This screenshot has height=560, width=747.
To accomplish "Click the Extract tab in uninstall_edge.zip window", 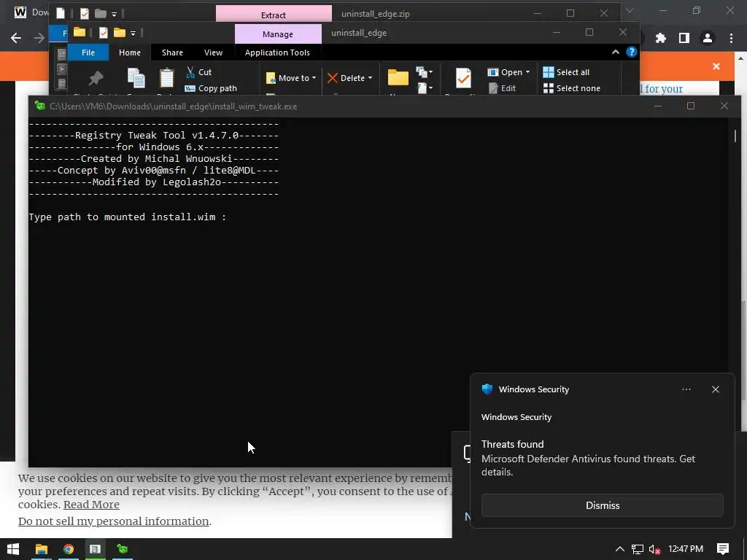I will click(x=274, y=15).
